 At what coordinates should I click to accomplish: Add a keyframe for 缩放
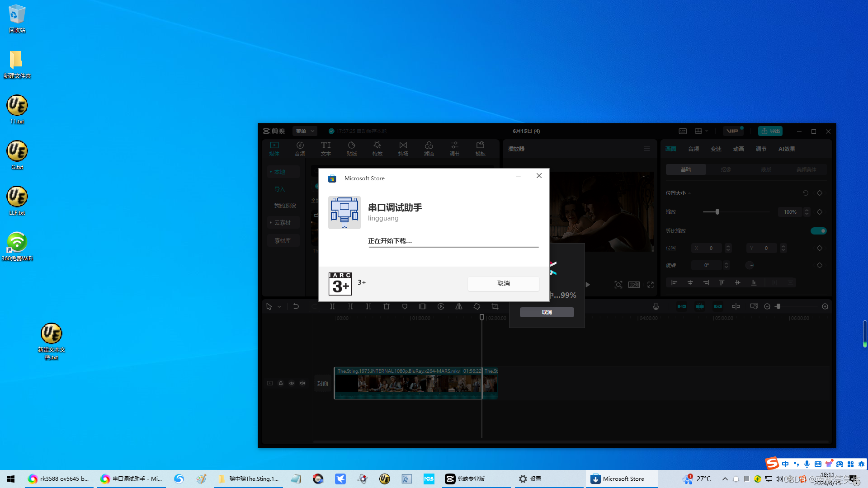[x=820, y=212]
